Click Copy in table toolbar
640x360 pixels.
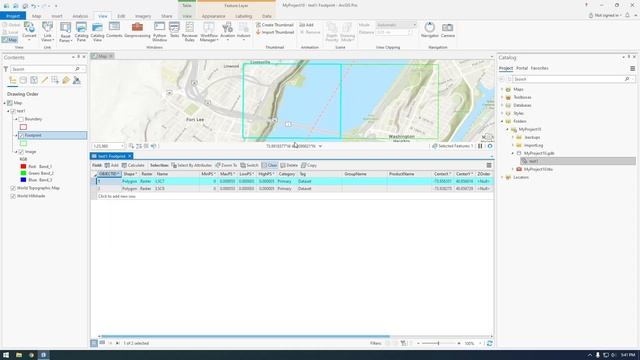pos(309,165)
